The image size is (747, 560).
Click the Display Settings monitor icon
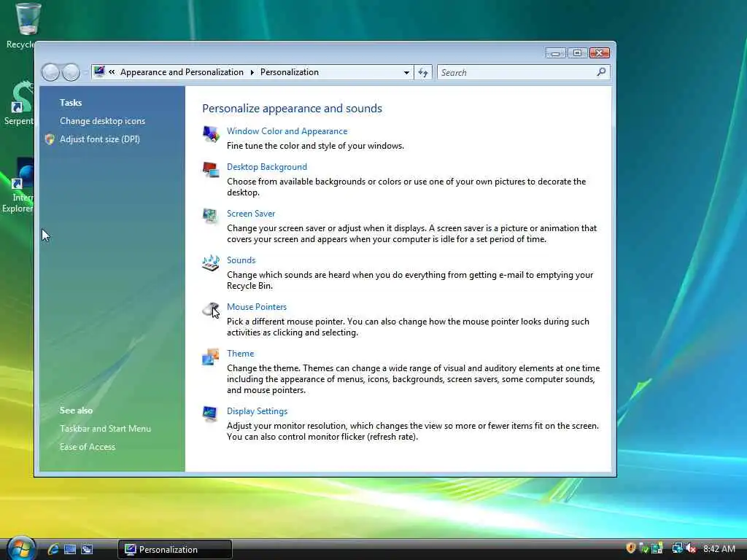point(210,414)
